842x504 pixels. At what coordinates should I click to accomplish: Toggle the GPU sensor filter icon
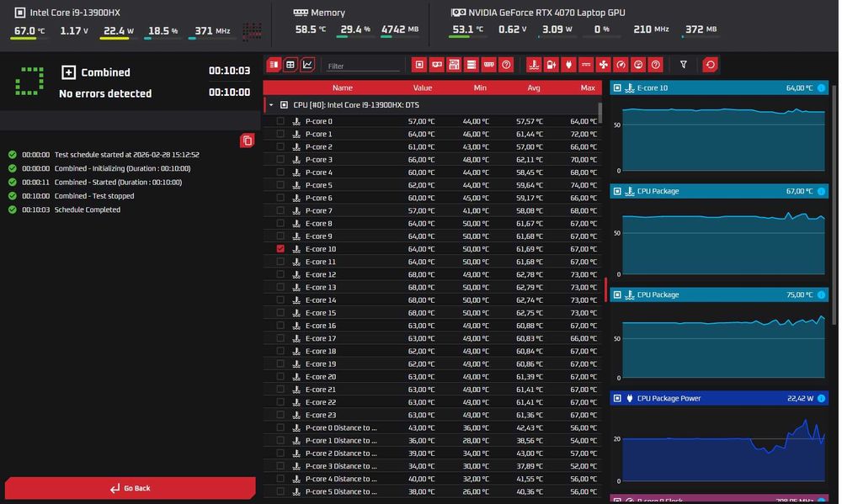pyautogui.click(x=436, y=65)
